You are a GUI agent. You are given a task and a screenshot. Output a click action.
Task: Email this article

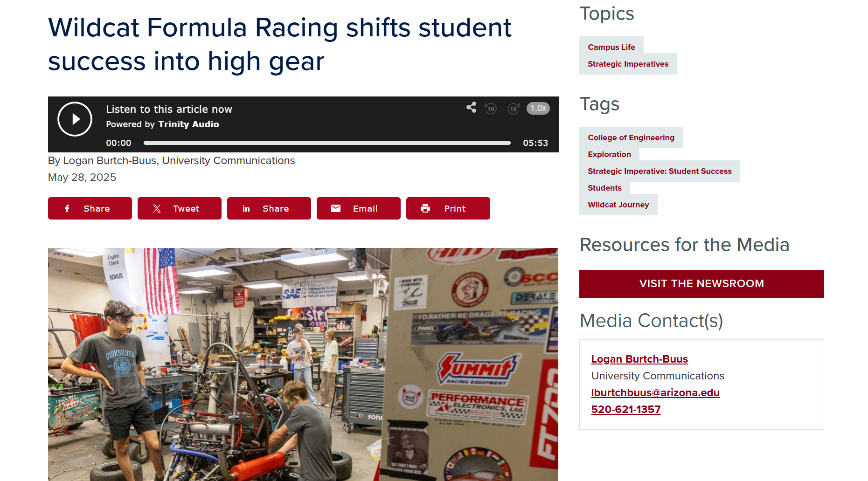point(359,208)
